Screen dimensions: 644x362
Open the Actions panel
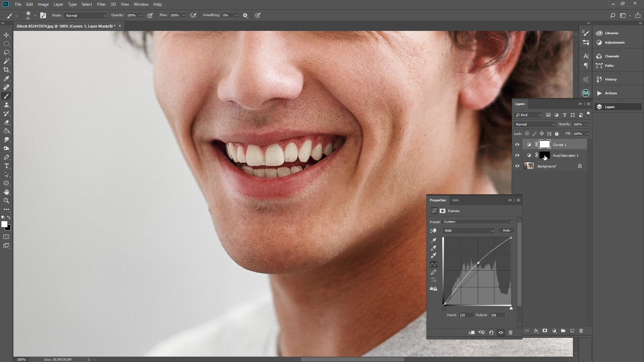pos(611,93)
